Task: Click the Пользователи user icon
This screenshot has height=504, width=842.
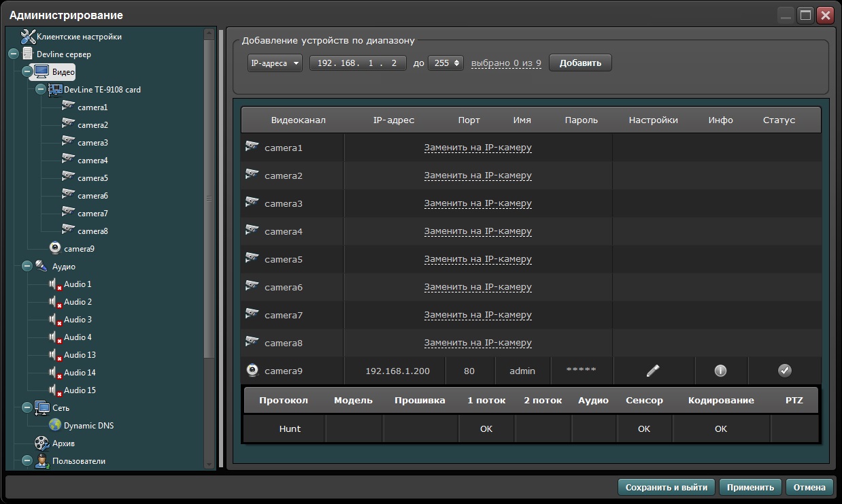Action: tap(42, 461)
